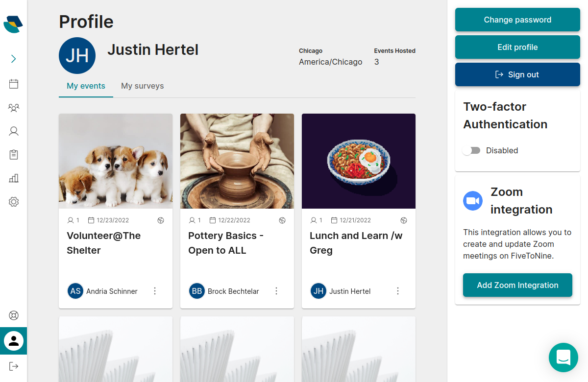
Task: Click the Sign out button
Action: 517,74
